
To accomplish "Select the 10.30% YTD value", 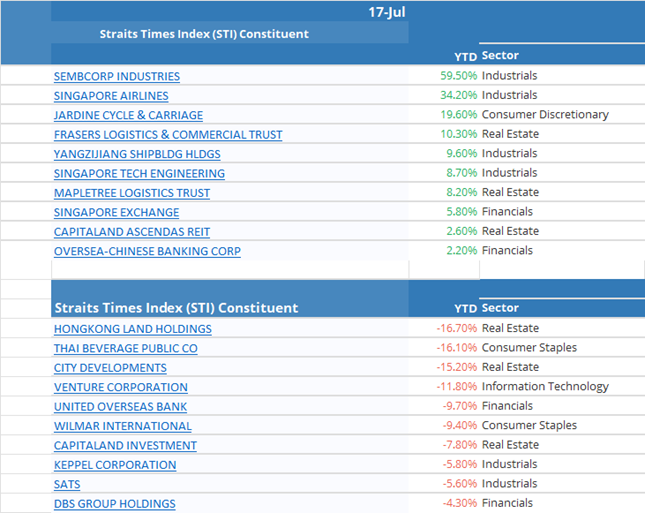I will tap(459, 134).
